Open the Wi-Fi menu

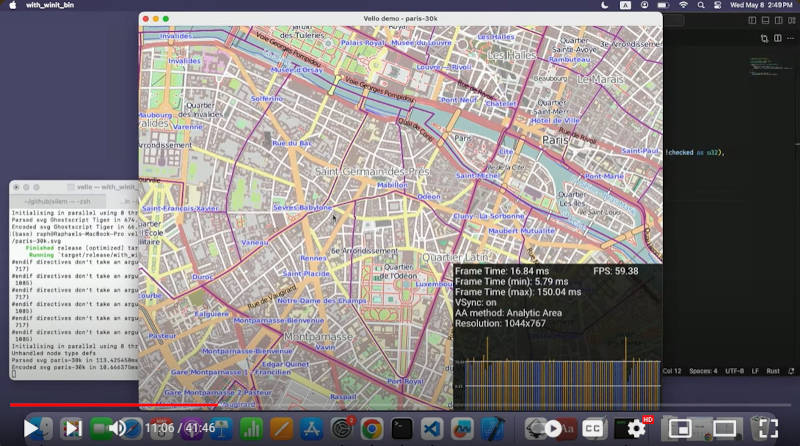pyautogui.click(x=683, y=5)
